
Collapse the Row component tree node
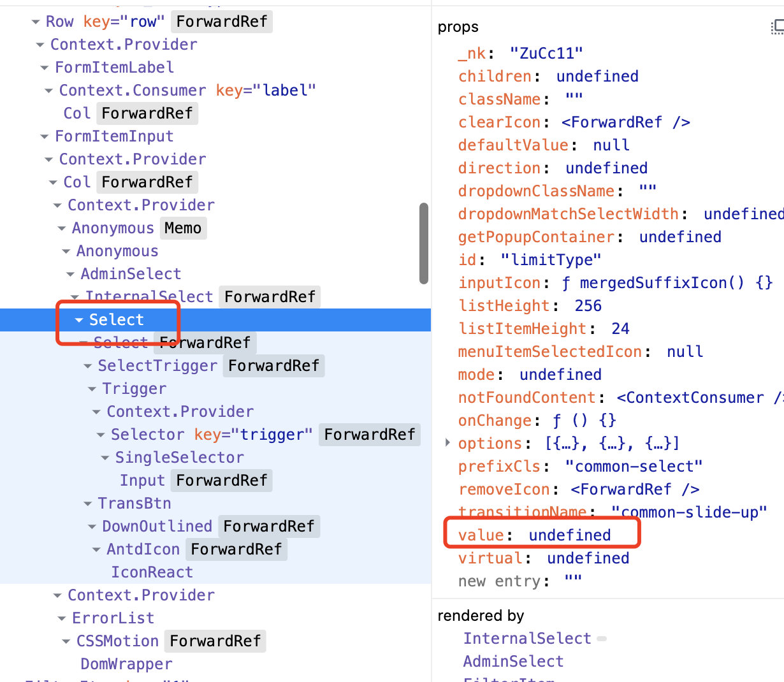point(36,21)
